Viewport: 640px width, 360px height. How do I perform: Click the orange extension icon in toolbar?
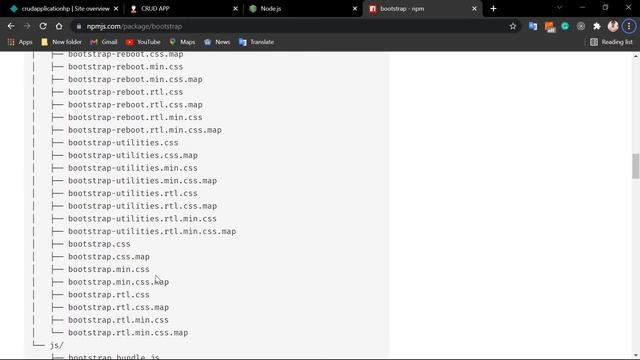pyautogui.click(x=549, y=27)
